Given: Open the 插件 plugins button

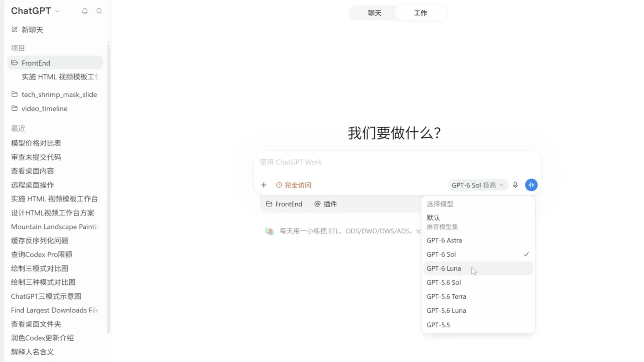Looking at the screenshot, I should [x=326, y=204].
